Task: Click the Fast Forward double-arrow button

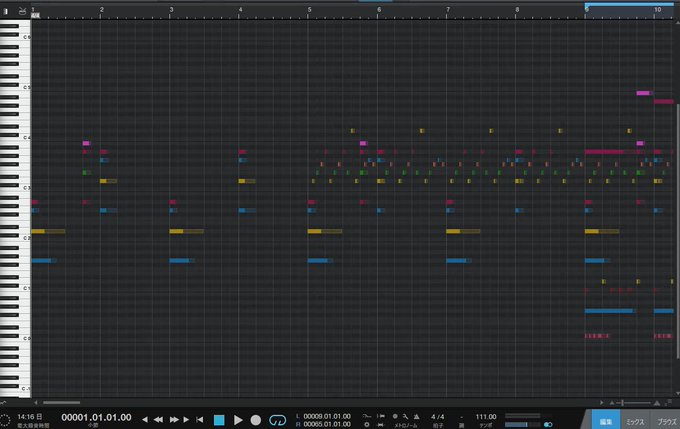Action: coord(174,419)
